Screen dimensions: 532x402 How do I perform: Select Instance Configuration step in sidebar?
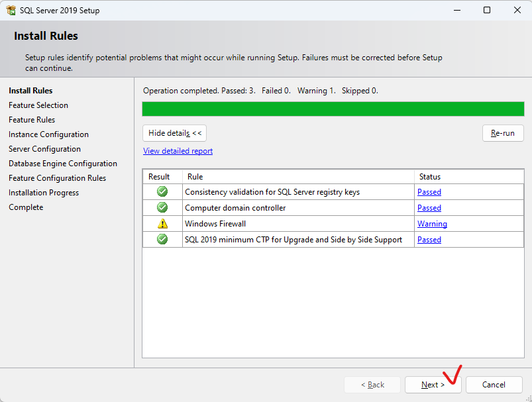tap(48, 134)
